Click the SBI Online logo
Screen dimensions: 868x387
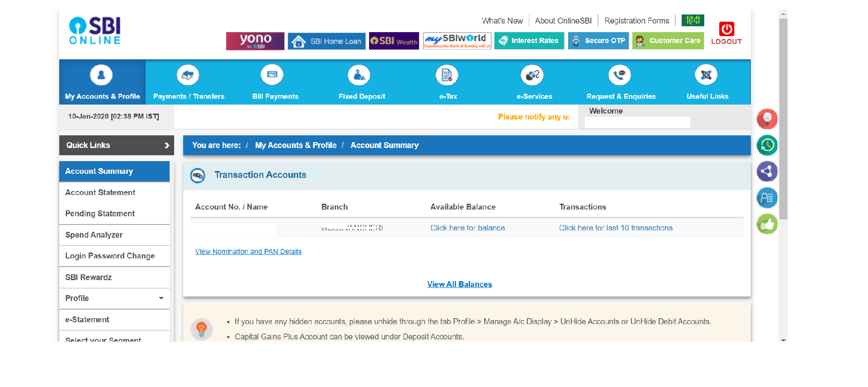[95, 31]
